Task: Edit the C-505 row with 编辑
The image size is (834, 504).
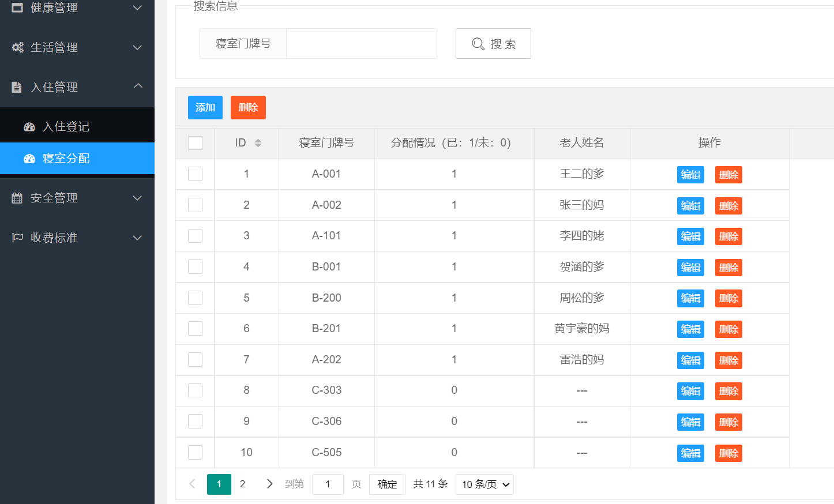Action: click(x=690, y=453)
